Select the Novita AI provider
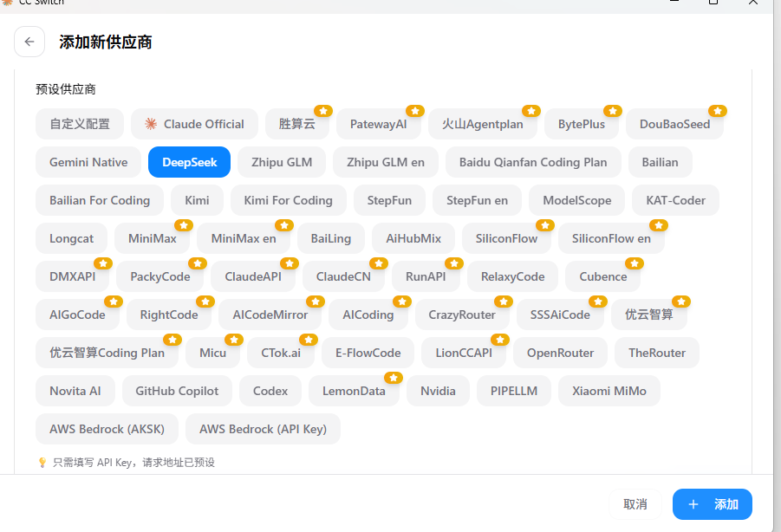The width and height of the screenshot is (781, 532). 75,391
